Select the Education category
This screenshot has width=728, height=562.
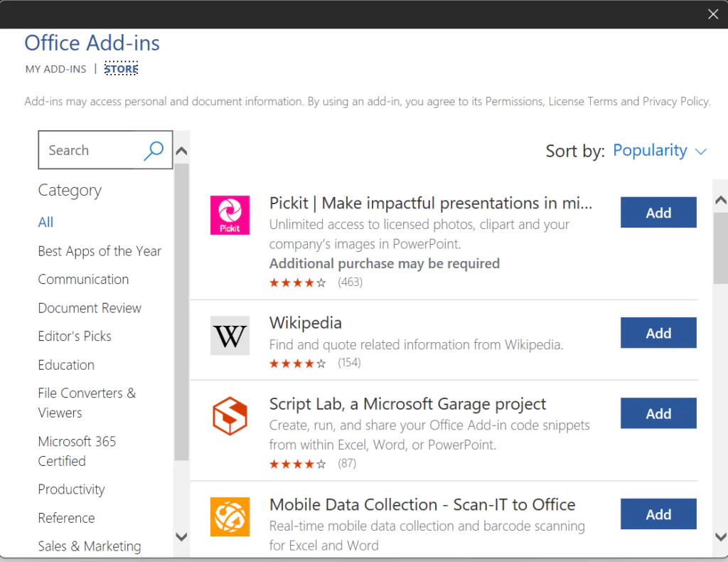click(x=66, y=365)
